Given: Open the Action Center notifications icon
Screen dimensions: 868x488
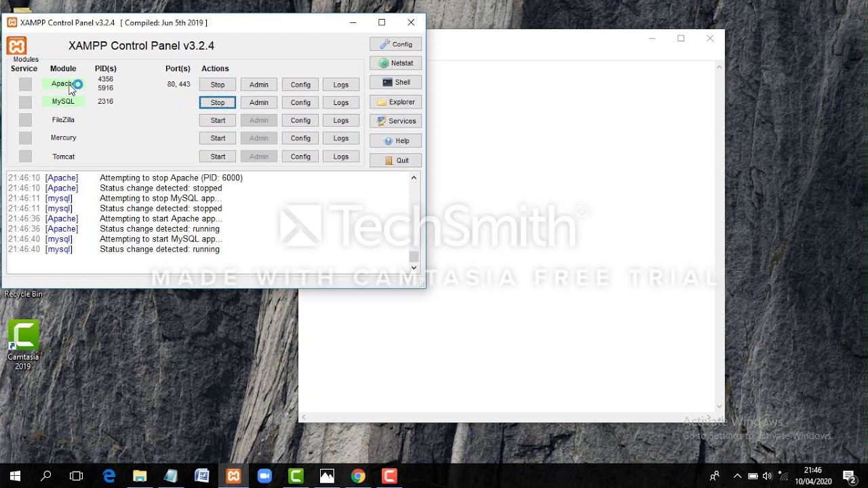Looking at the screenshot, I should (x=849, y=476).
